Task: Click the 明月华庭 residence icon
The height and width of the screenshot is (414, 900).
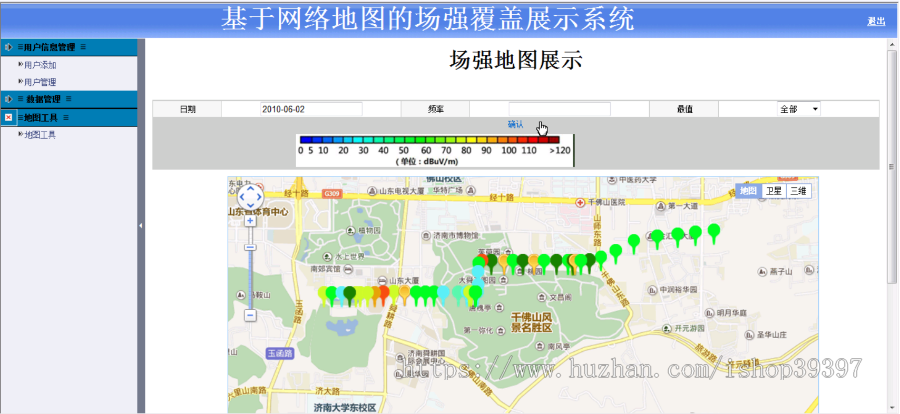Action: (x=708, y=313)
